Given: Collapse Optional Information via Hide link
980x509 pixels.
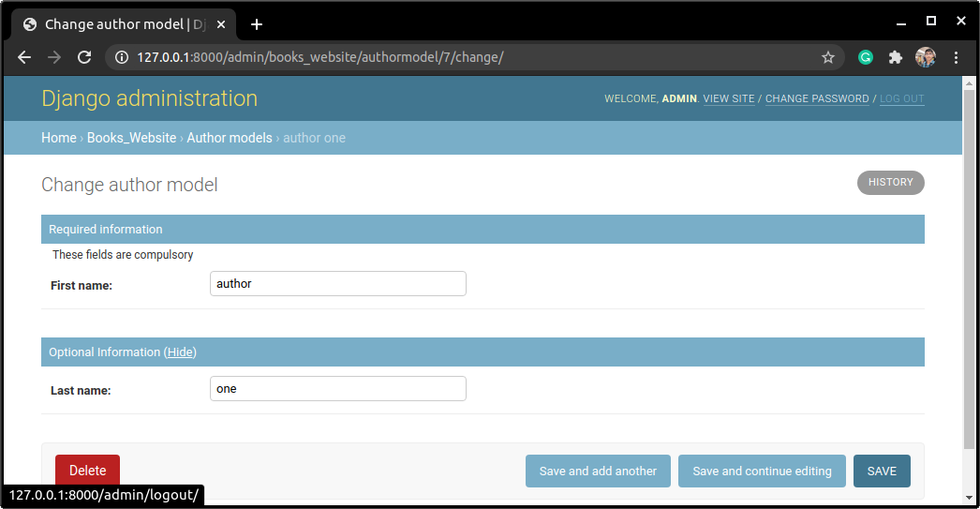Looking at the screenshot, I should click(180, 352).
